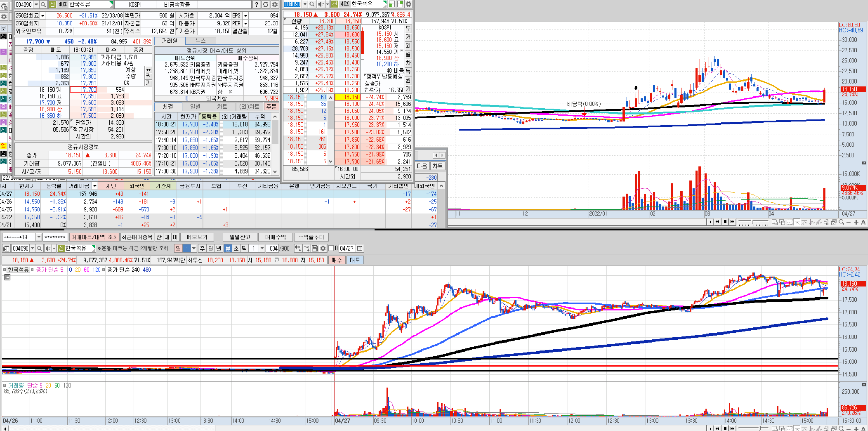This screenshot has height=431, width=868.
Task: Open the minute interval dropdown right of 틱
Action: click(x=262, y=248)
